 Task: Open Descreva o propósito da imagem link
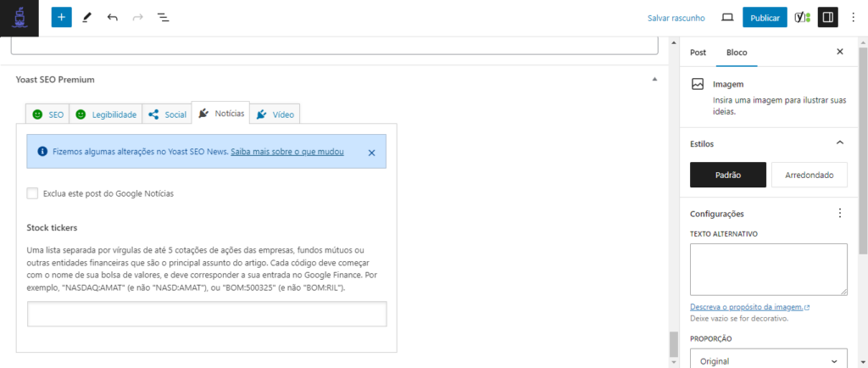tap(750, 307)
